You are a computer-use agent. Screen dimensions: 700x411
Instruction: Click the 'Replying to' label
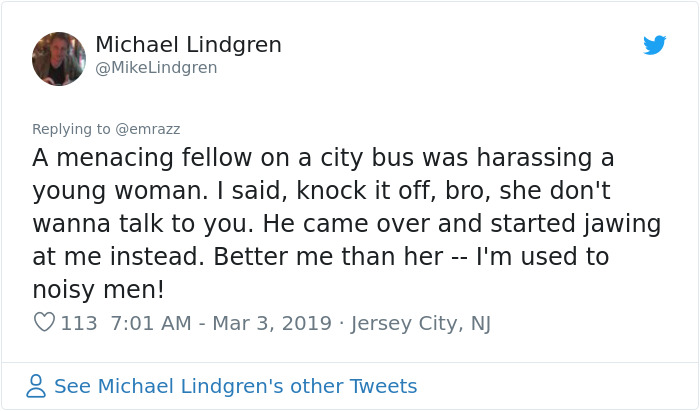(70, 128)
